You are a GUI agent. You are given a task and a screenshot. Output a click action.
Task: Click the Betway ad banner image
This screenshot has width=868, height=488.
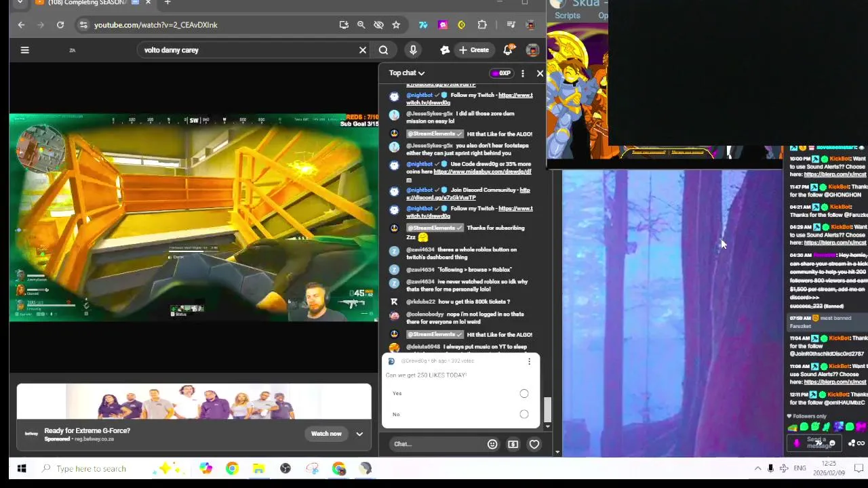(194, 403)
